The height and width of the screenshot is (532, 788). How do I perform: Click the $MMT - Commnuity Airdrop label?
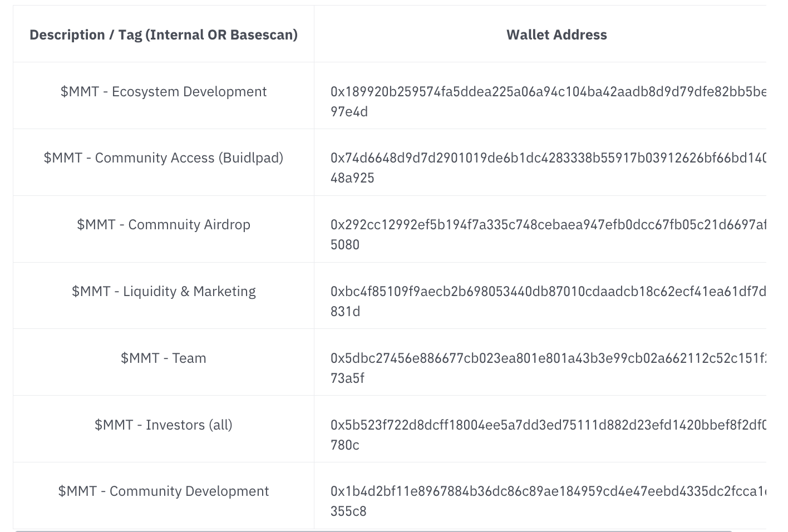(164, 225)
